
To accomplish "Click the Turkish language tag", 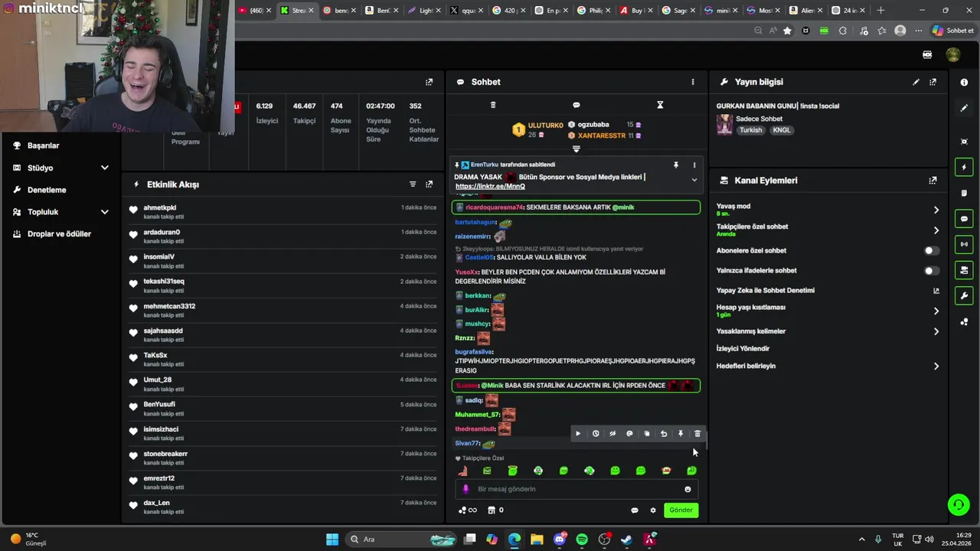I will (750, 130).
